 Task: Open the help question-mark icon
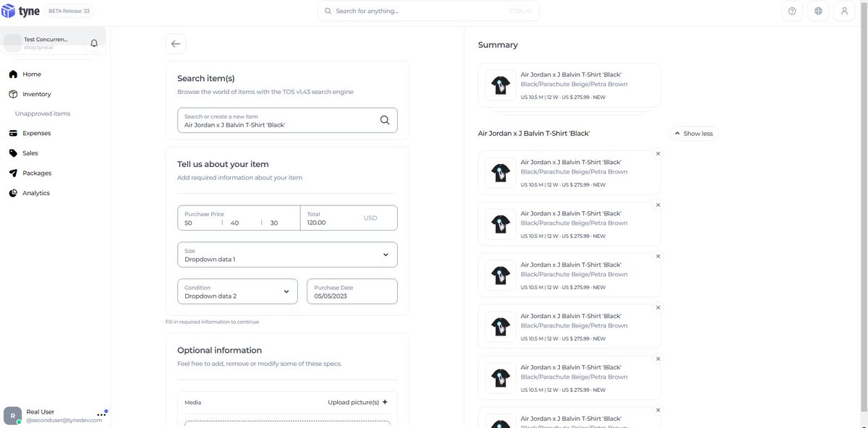[x=792, y=11]
